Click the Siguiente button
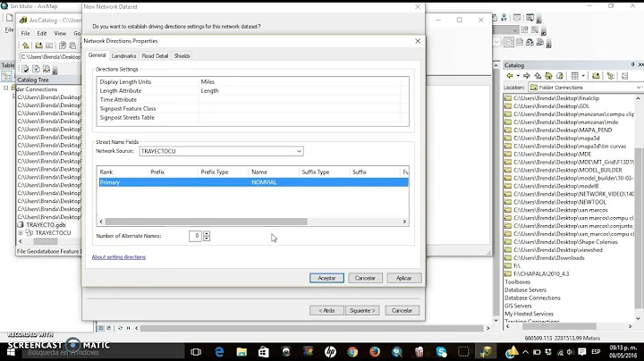Screen dimensions: 644x361 [362, 311]
